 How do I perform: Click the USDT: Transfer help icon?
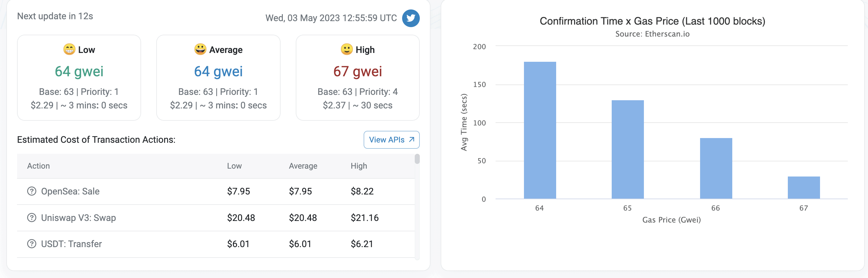(x=31, y=244)
